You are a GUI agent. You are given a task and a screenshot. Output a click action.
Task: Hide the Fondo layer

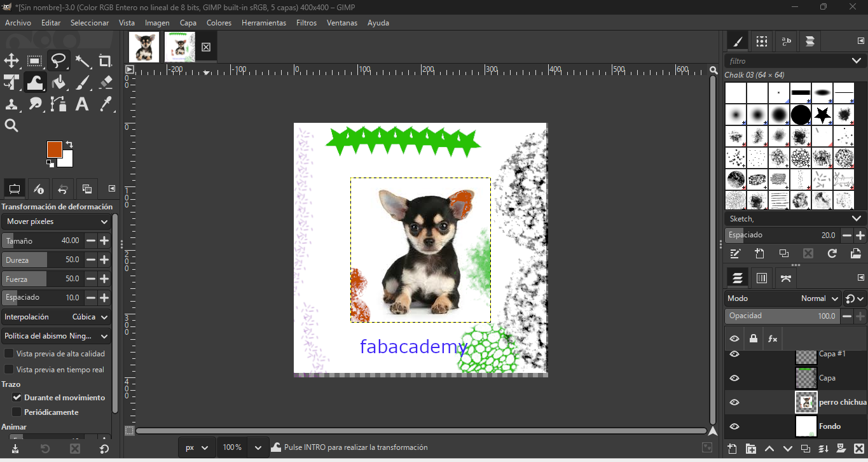[x=734, y=426]
